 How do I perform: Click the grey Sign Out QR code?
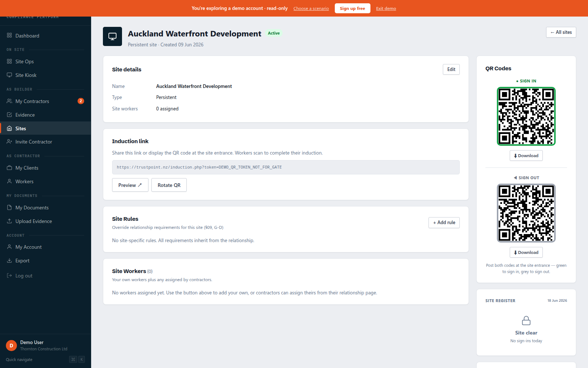[526, 213]
